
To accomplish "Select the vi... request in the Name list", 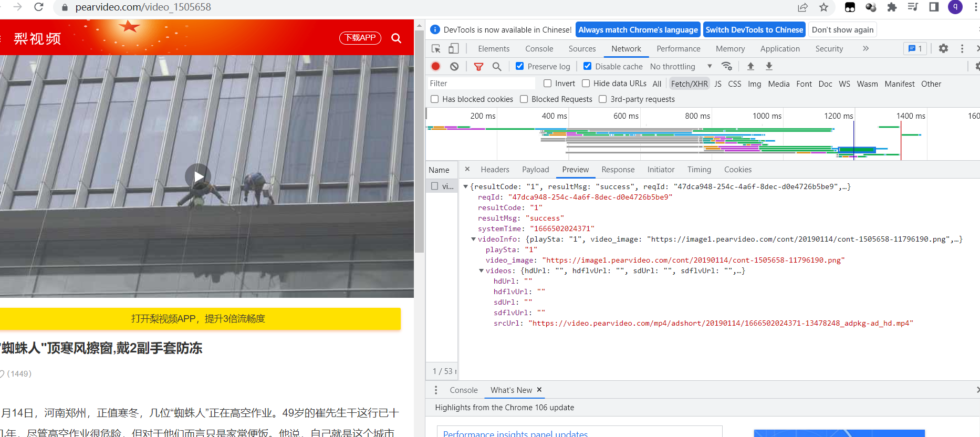I will point(442,186).
